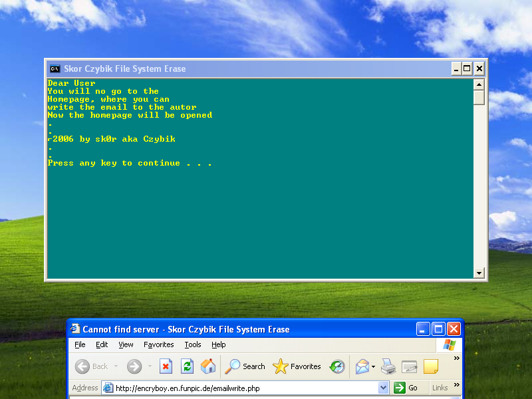Click the console scrollbar down arrow
The width and height of the screenshot is (532, 399).
pyautogui.click(x=479, y=273)
